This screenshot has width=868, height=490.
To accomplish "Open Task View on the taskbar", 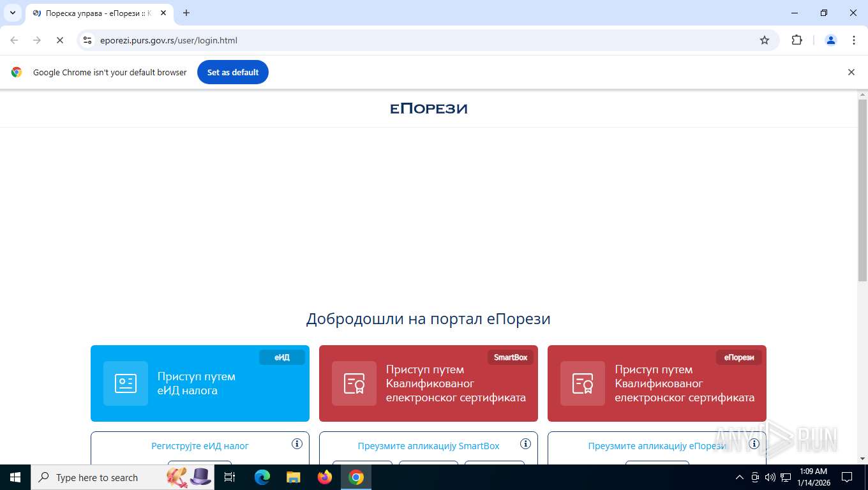I will pos(230,477).
